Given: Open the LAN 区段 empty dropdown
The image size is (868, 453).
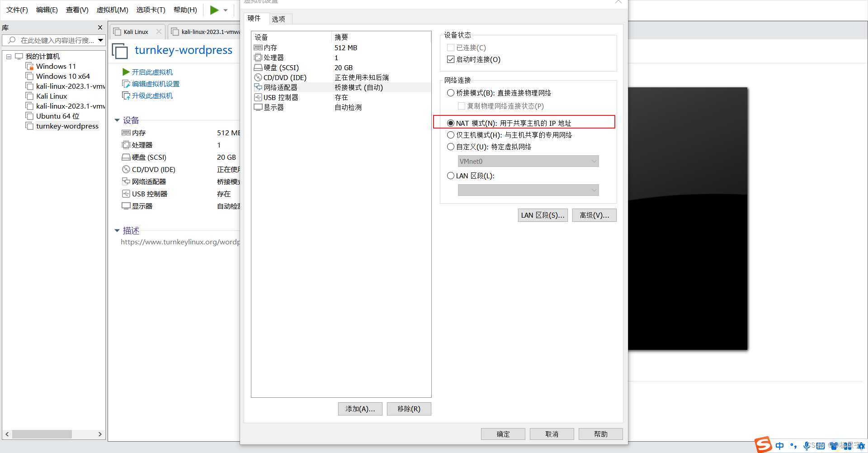Looking at the screenshot, I should tap(528, 190).
